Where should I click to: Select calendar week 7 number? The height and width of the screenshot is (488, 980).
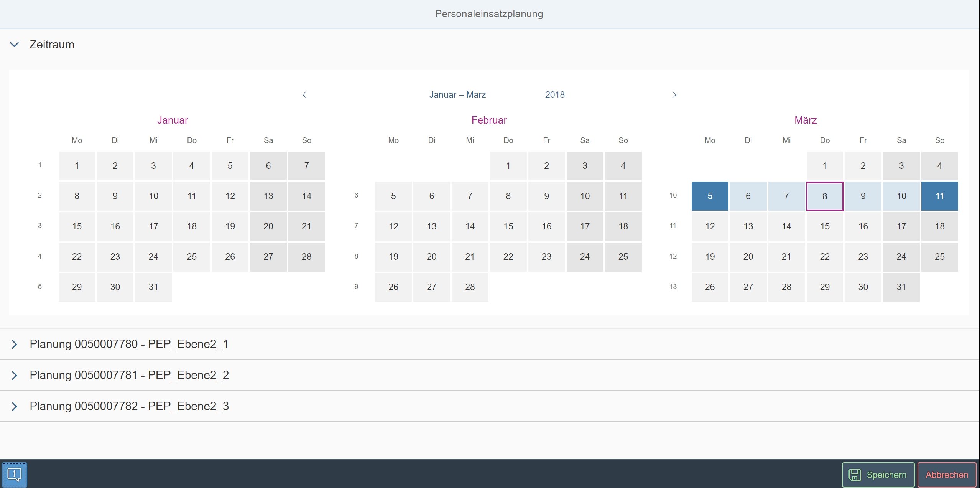[356, 226]
